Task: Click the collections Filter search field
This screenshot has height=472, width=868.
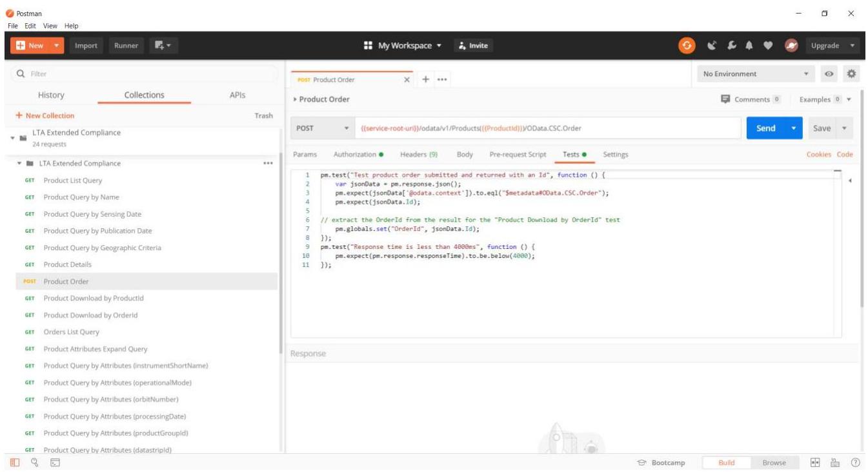Action: (x=144, y=74)
